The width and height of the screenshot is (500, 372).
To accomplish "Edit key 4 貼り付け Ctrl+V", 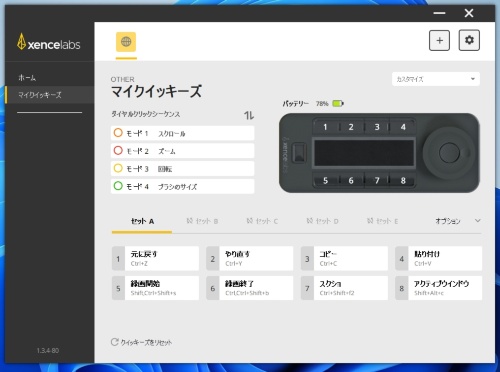I will tap(439, 258).
